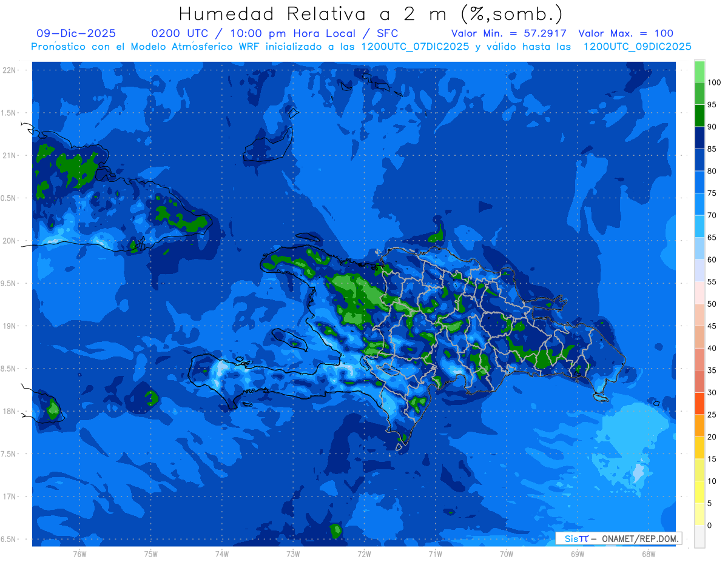This screenshot has width=728, height=562.
Task: Click the '21N' latitude axis label
Action: [8, 155]
